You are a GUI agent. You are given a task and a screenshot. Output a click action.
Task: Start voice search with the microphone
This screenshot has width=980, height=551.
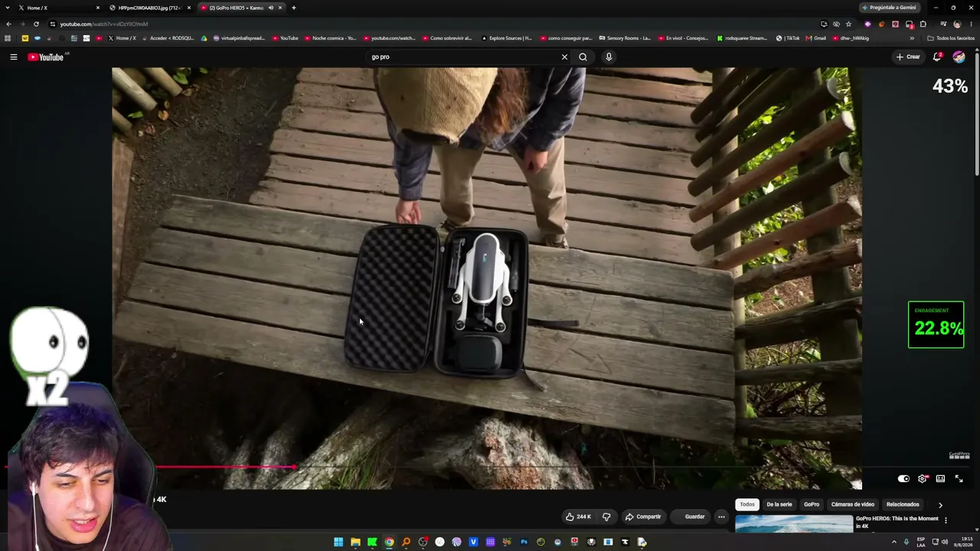pyautogui.click(x=609, y=57)
